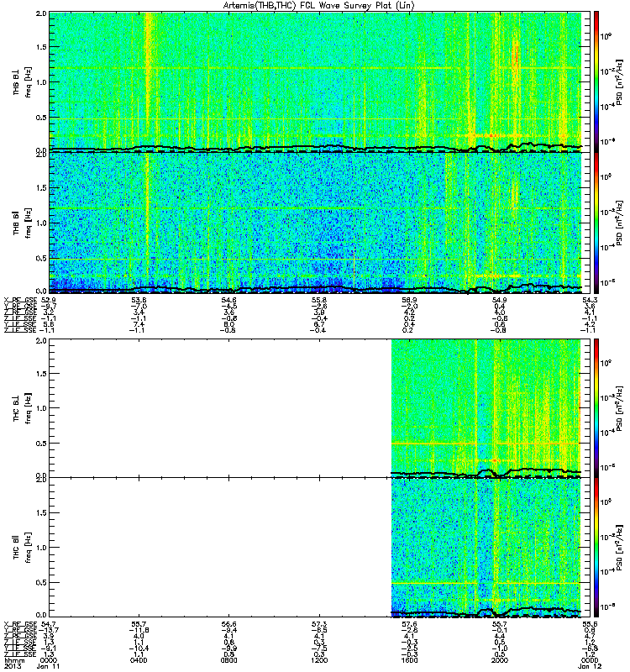
Task: Click the color bar beside THB B-perpendicular panel
Action: point(596,81)
